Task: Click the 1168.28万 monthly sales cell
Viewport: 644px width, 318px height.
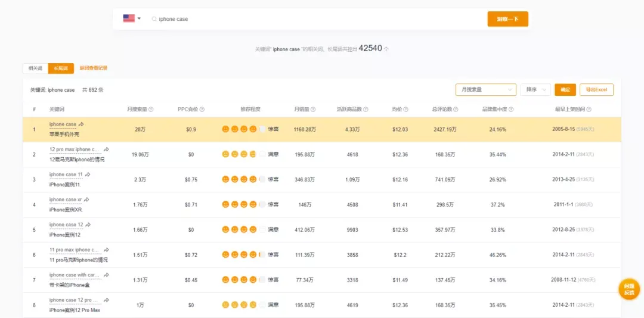Action: (304, 129)
